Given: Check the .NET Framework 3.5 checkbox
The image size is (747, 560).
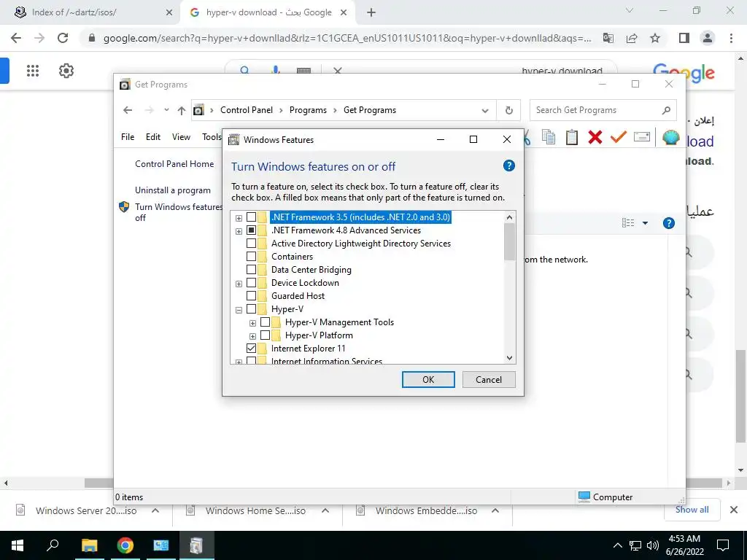Looking at the screenshot, I should click(251, 217).
